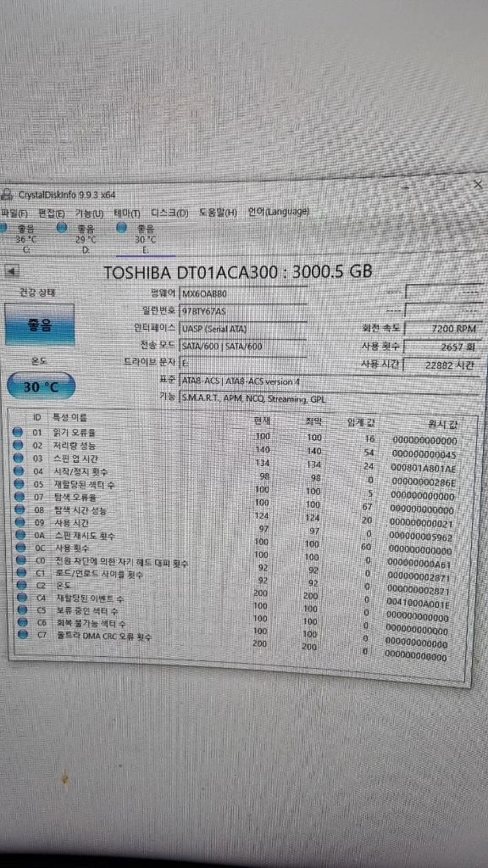Click raw value 00000000286E

(x=422, y=481)
